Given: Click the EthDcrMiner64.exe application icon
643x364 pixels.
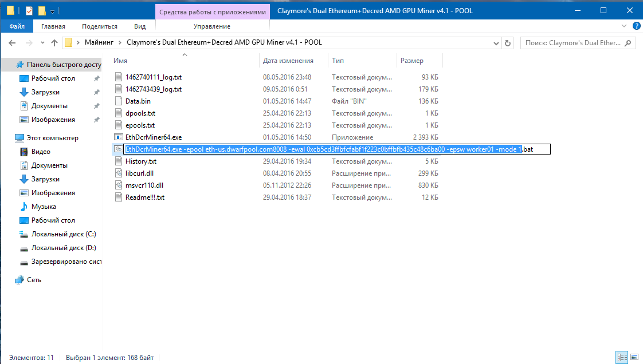Looking at the screenshot, I should 119,137.
